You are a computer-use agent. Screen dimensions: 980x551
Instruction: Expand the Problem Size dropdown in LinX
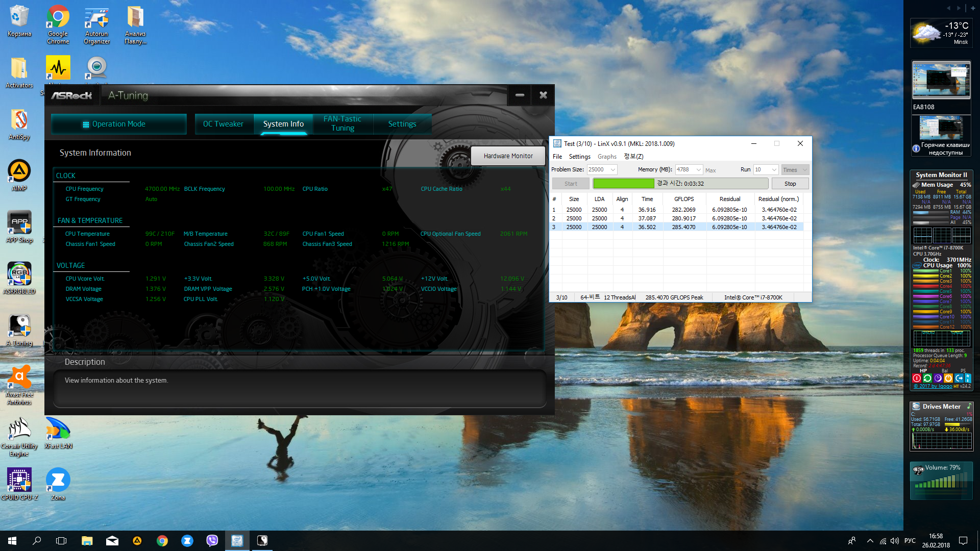pyautogui.click(x=613, y=170)
